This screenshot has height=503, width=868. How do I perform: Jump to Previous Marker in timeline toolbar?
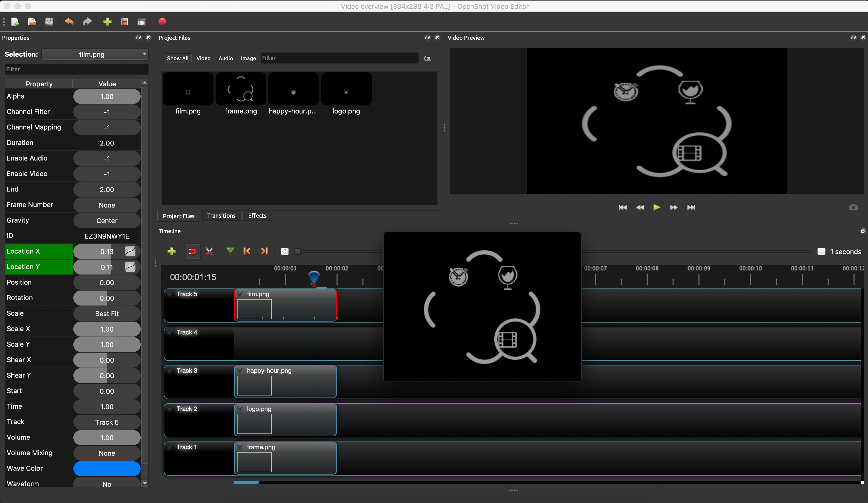tap(247, 251)
